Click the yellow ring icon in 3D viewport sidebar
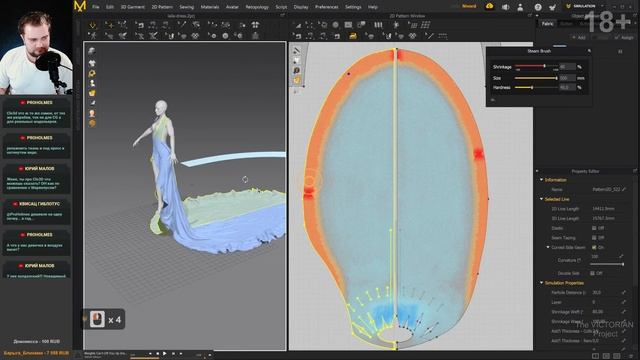The width and height of the screenshot is (640, 360). point(92,73)
